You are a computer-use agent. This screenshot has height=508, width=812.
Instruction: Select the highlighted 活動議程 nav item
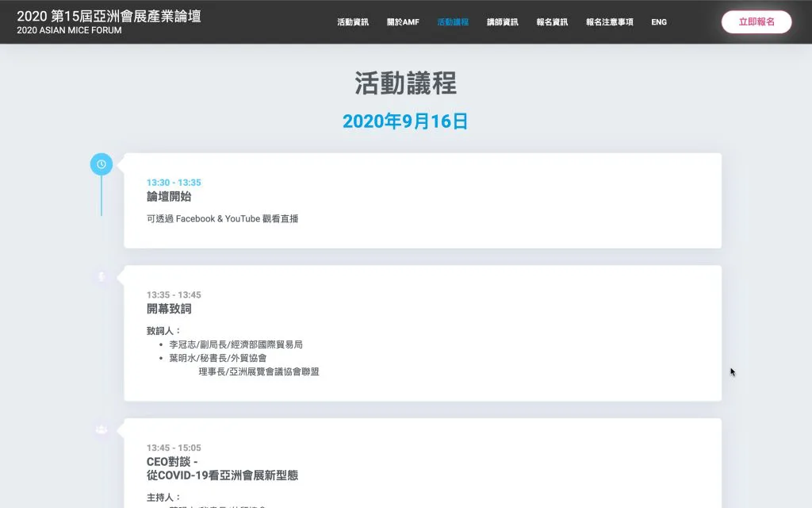tap(453, 22)
